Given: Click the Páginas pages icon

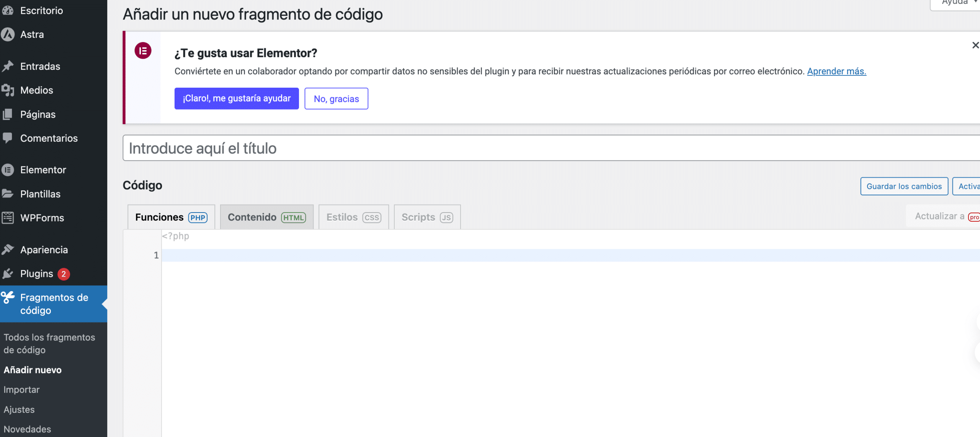Looking at the screenshot, I should tap(8, 114).
